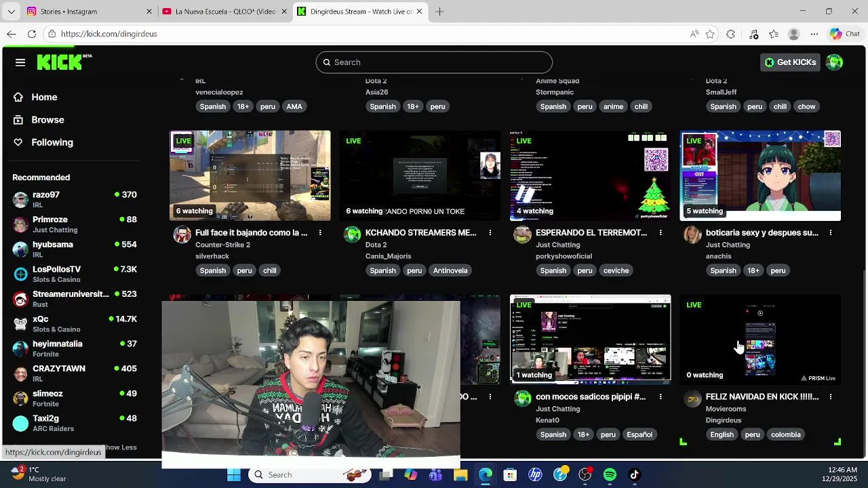Open Windows Start menu

[x=234, y=475]
